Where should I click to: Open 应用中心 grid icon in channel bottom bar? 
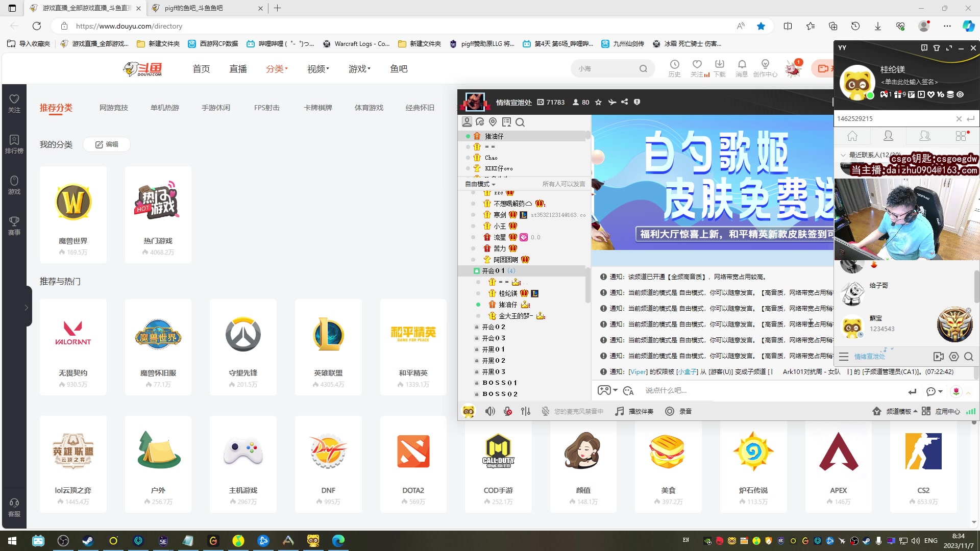926,411
